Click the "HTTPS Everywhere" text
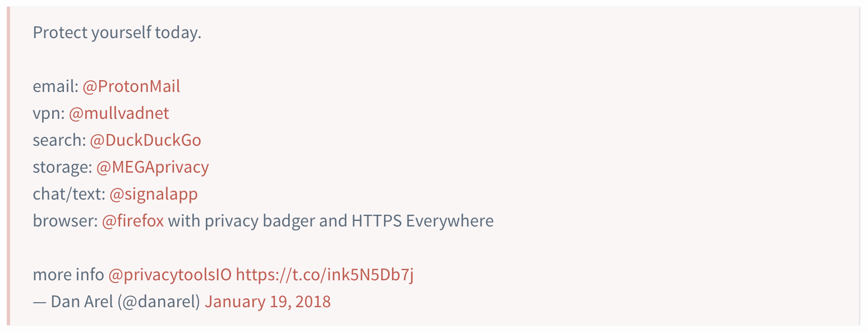868x333 pixels. (x=422, y=221)
